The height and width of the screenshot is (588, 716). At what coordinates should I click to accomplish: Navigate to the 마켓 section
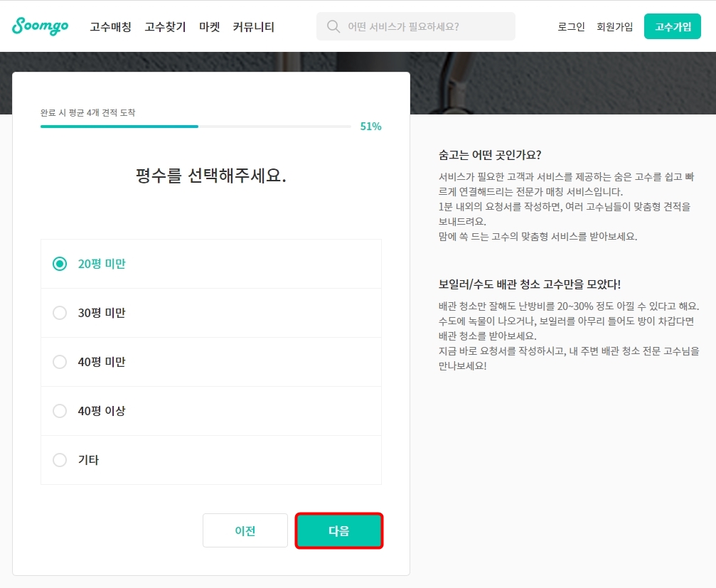[209, 26]
